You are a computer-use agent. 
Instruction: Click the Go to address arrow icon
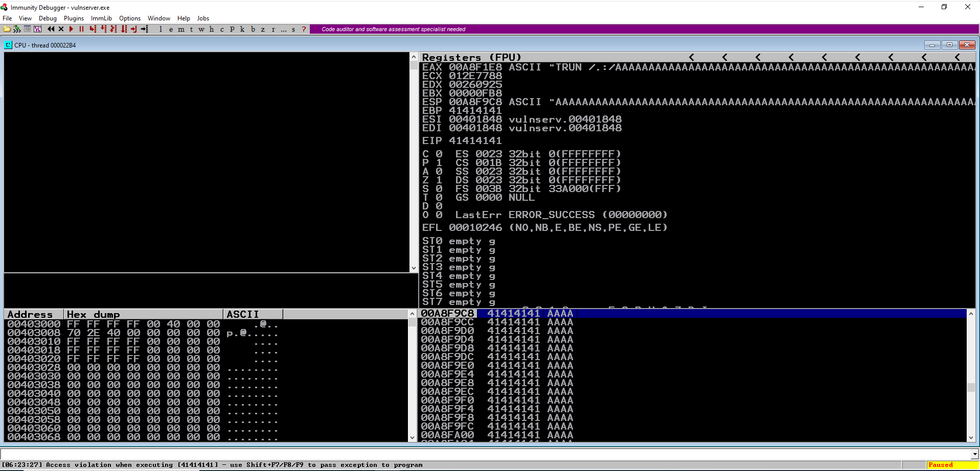point(144,29)
